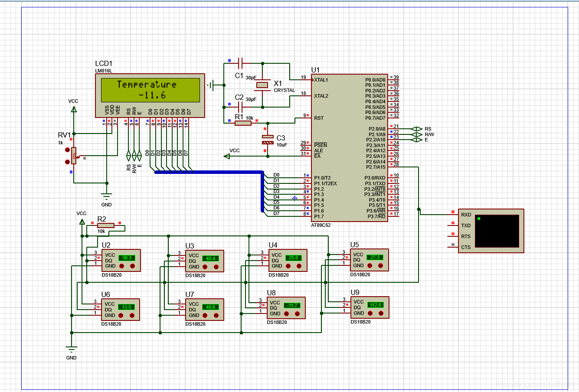Click the GND symbol below the LCD
579x392 pixels.
coord(106,196)
